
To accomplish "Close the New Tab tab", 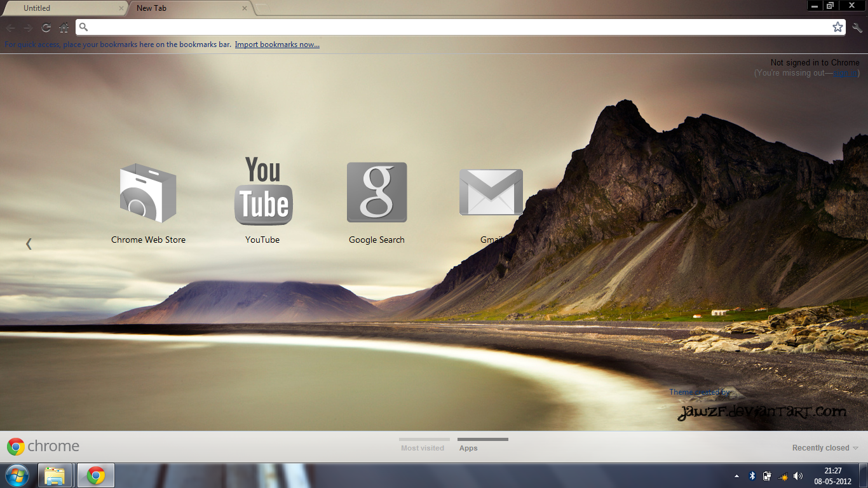I will (x=245, y=8).
